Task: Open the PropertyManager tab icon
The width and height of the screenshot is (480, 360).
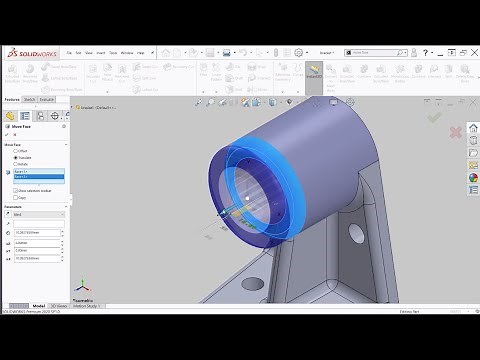Action: pyautogui.click(x=25, y=116)
